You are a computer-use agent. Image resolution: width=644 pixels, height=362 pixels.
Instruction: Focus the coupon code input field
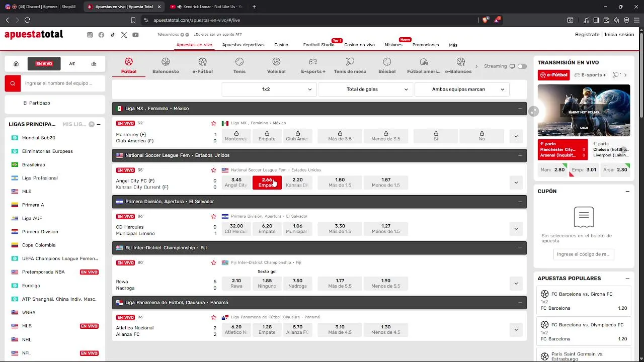tap(584, 254)
